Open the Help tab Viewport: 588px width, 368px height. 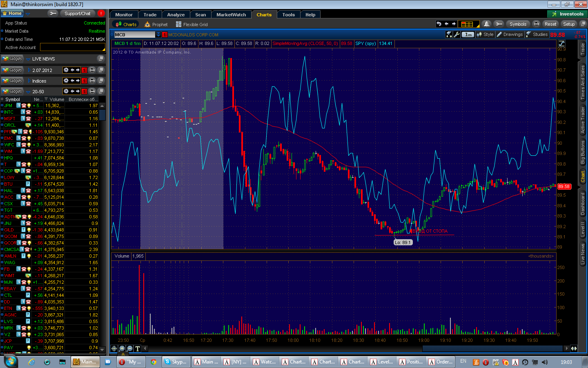310,15
